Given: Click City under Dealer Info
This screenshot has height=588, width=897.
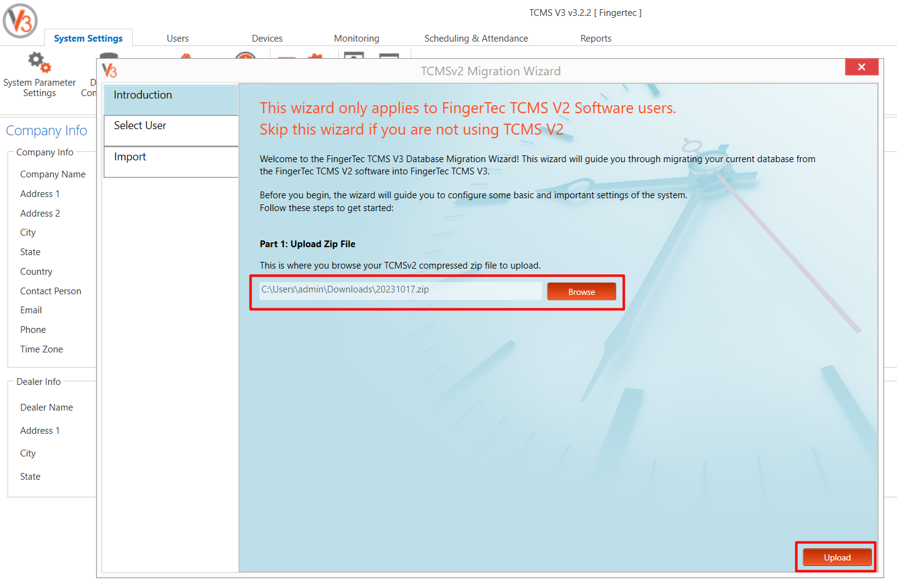Looking at the screenshot, I should point(28,453).
